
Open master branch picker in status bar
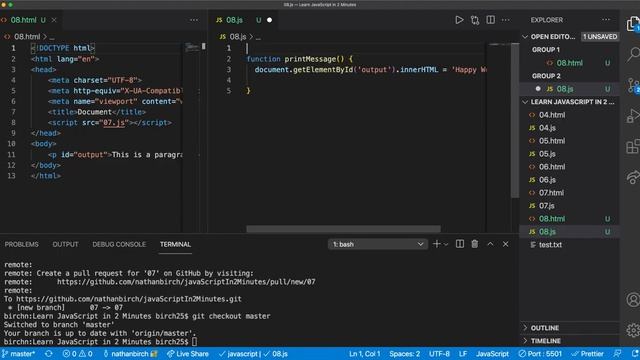coord(19,354)
